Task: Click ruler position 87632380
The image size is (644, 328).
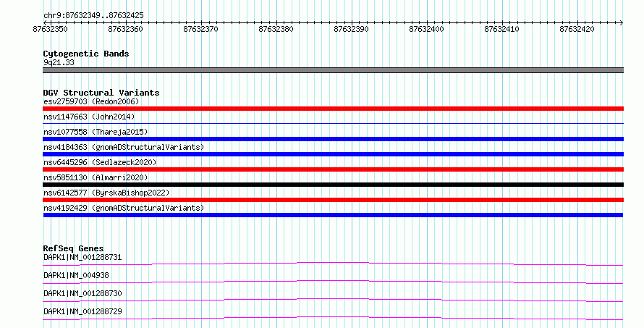Action: [x=276, y=29]
